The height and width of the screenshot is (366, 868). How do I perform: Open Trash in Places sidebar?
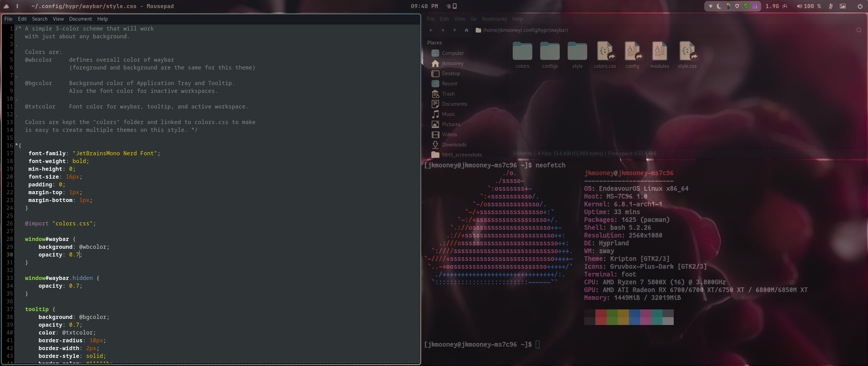pyautogui.click(x=448, y=94)
